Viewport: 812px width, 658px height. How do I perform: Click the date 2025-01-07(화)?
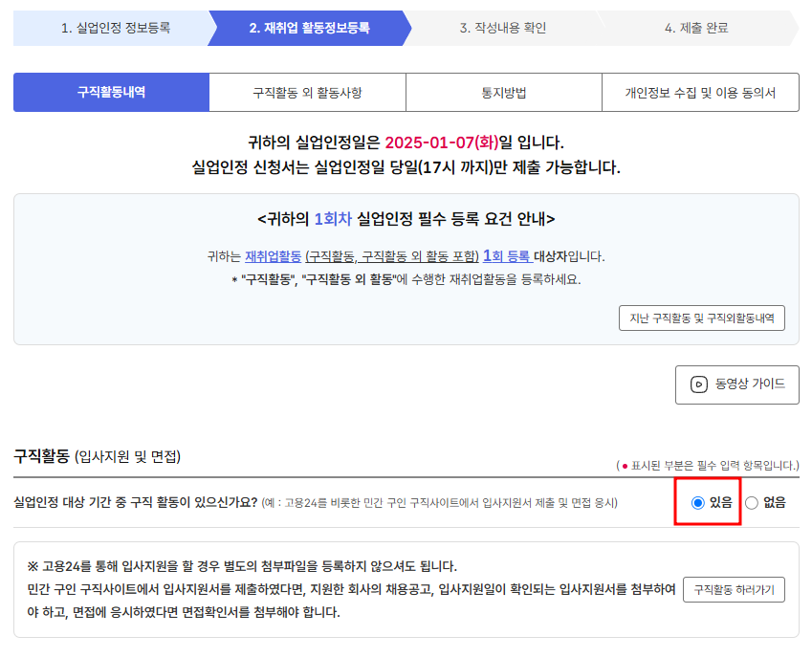[x=442, y=143]
